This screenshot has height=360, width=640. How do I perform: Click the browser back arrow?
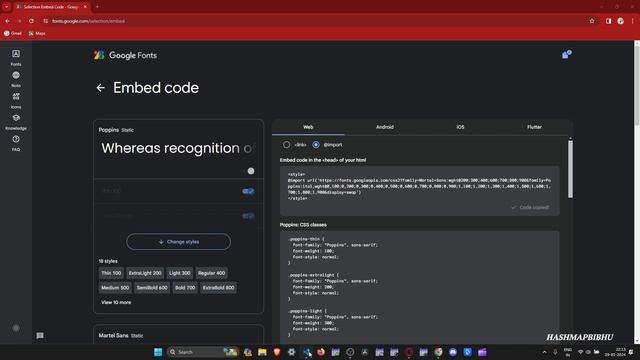(8, 21)
